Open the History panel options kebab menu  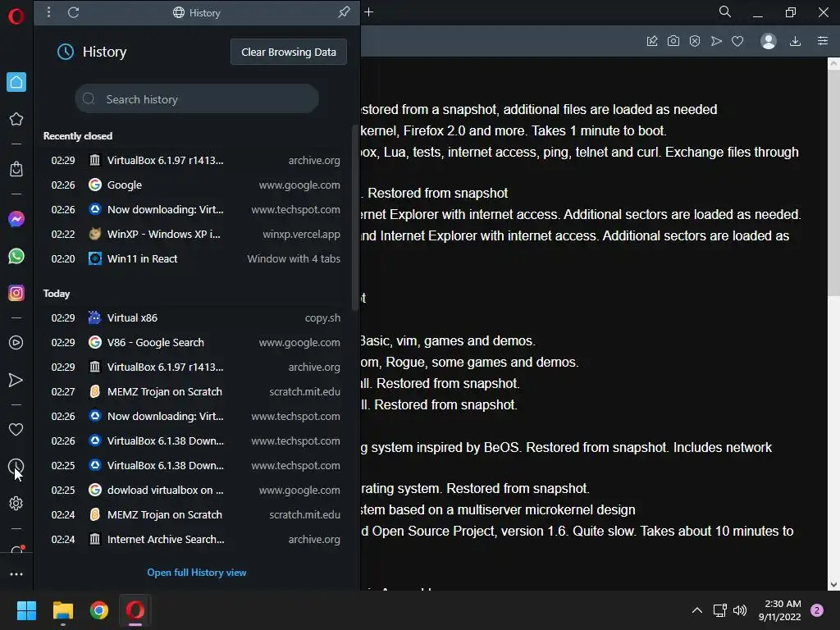[48, 11]
